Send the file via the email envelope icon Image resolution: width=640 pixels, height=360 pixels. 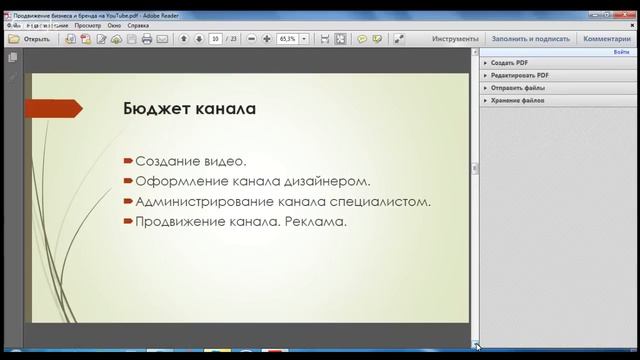coord(162,39)
